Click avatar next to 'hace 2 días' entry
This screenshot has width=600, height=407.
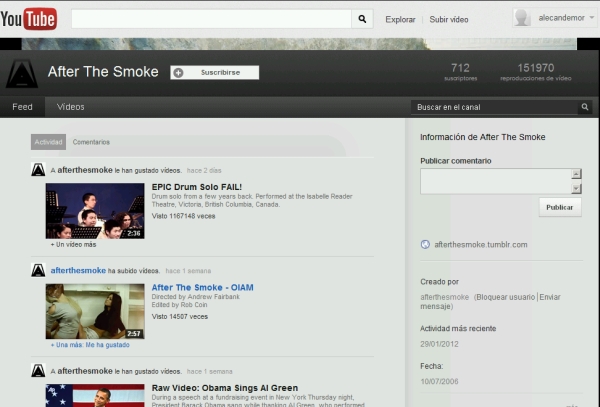tap(38, 169)
